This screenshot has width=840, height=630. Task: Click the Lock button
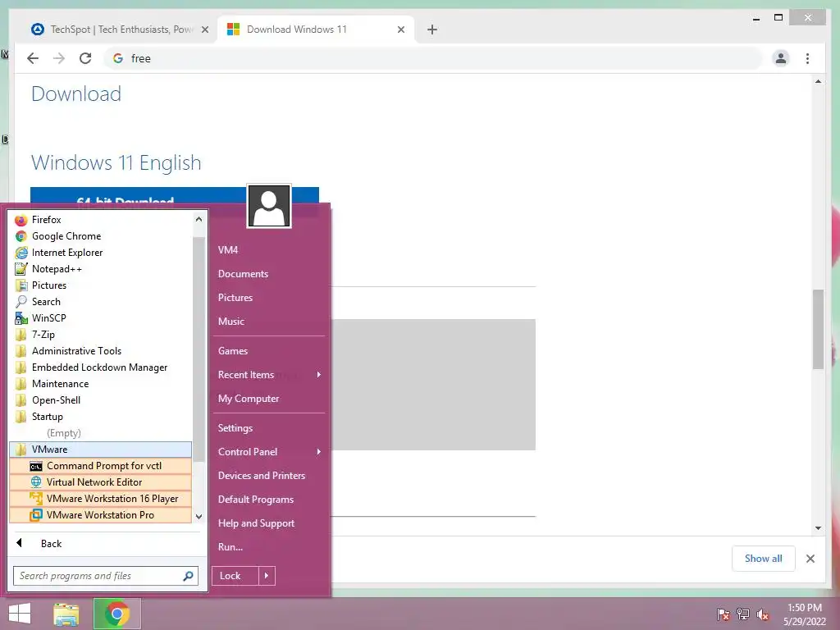tap(235, 576)
